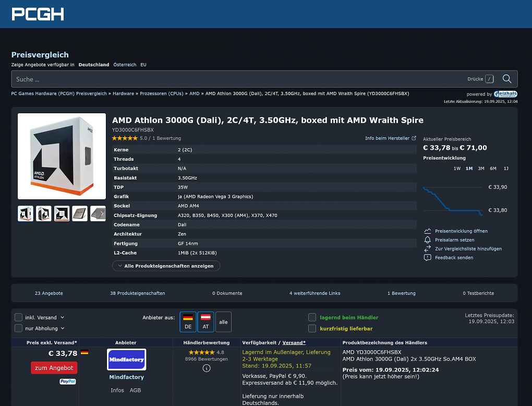The height and width of the screenshot is (406, 532).
Task: Open the Mindfactory merchant name link
Action: pyautogui.click(x=127, y=377)
